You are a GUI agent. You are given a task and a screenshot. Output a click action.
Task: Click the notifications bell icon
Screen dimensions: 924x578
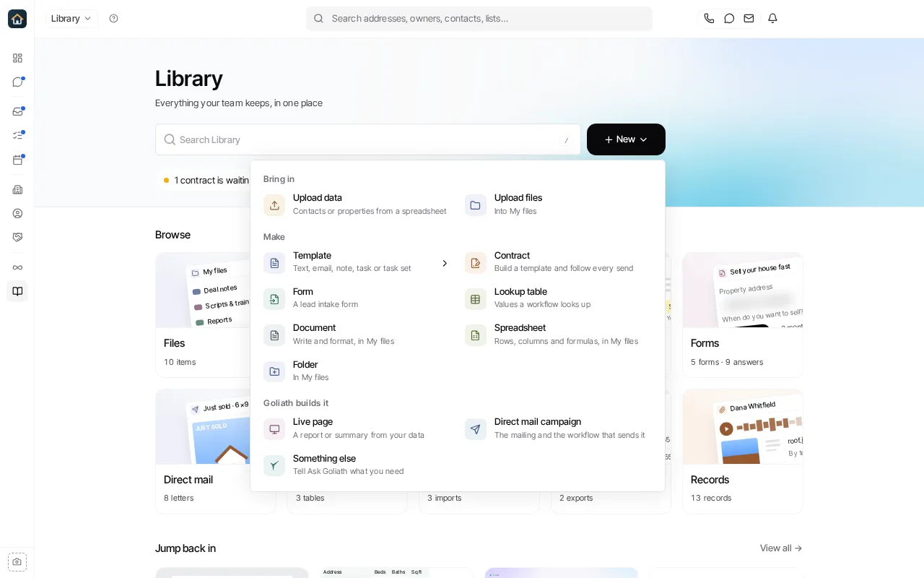pos(772,18)
